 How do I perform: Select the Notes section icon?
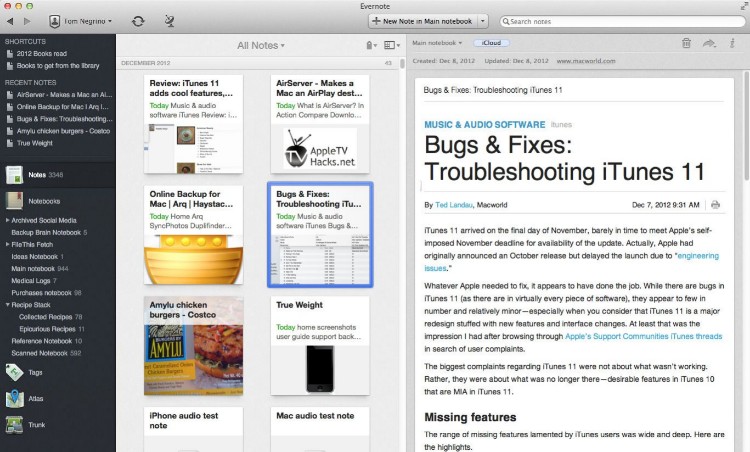click(x=14, y=175)
